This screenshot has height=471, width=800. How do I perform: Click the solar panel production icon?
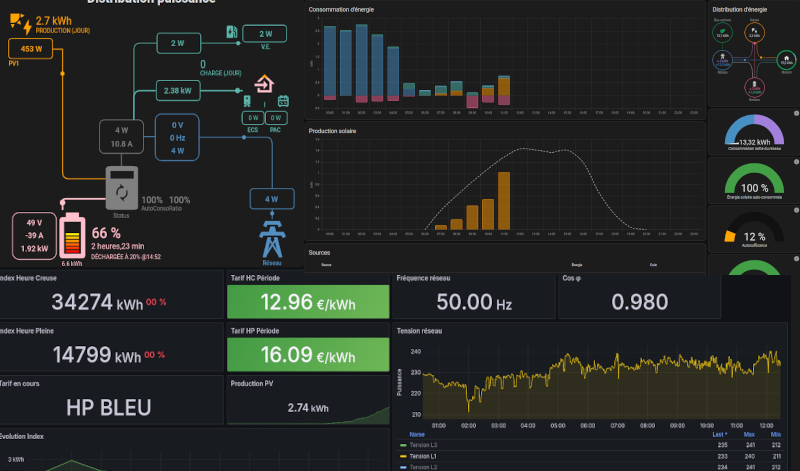20,20
